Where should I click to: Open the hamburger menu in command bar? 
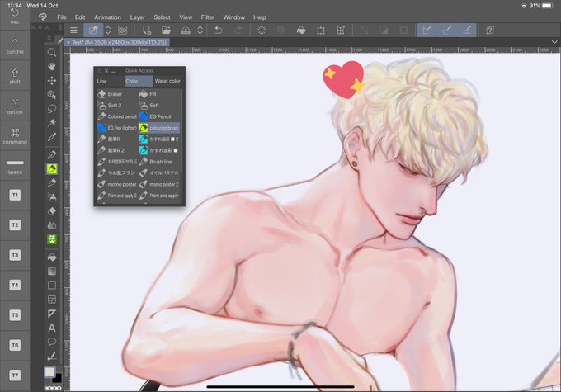click(x=73, y=31)
